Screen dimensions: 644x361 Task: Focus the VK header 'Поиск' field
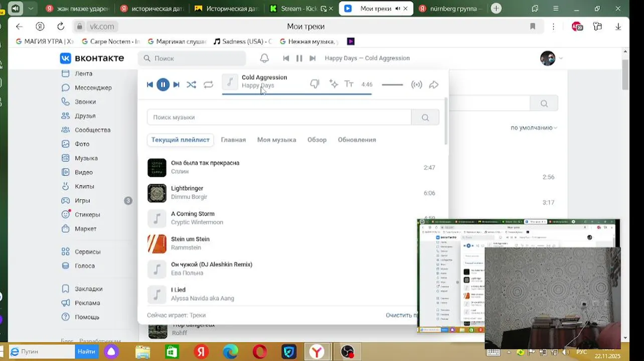point(192,58)
